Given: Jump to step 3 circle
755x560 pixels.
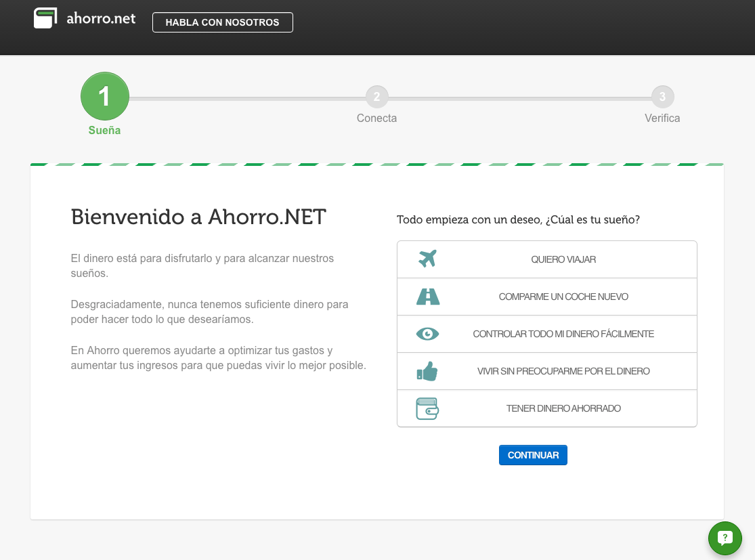Looking at the screenshot, I should pyautogui.click(x=662, y=97).
